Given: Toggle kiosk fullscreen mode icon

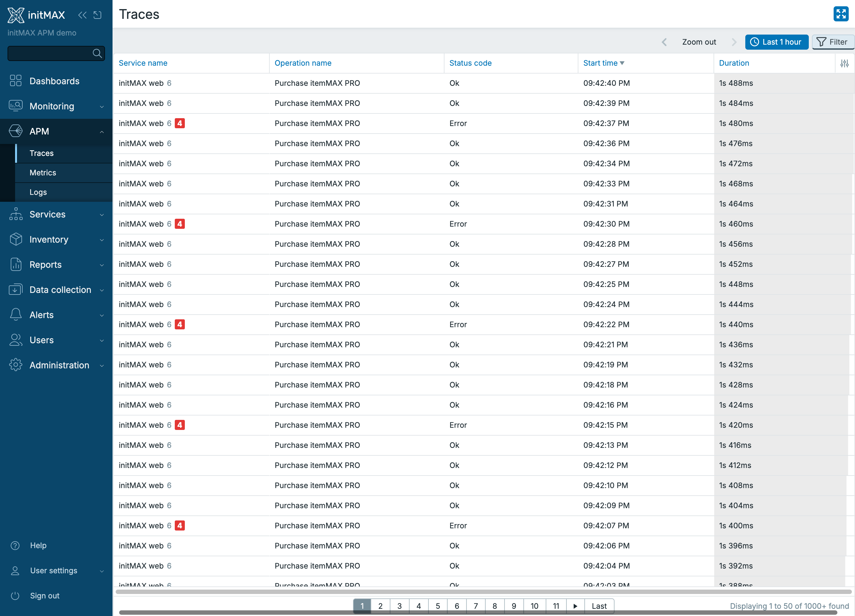Looking at the screenshot, I should pos(841,14).
